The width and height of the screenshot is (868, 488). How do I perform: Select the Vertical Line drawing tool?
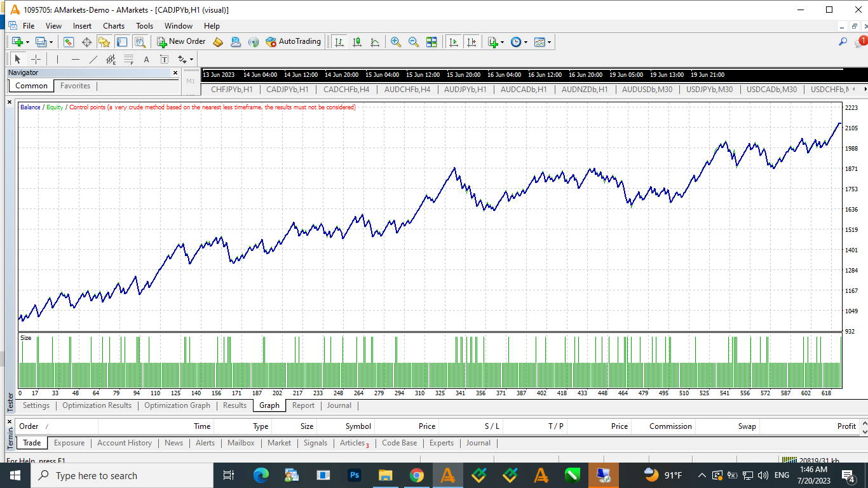click(x=57, y=59)
